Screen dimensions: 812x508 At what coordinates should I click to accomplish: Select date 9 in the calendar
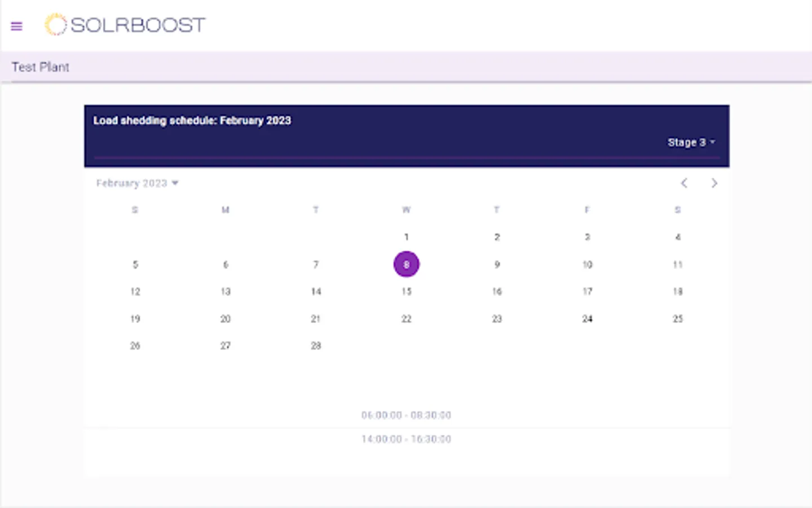(497, 264)
